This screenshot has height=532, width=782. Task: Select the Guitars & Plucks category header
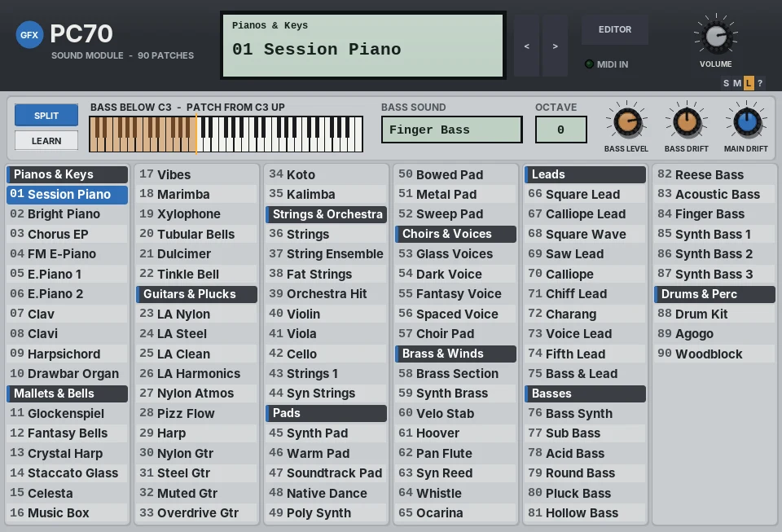click(197, 294)
